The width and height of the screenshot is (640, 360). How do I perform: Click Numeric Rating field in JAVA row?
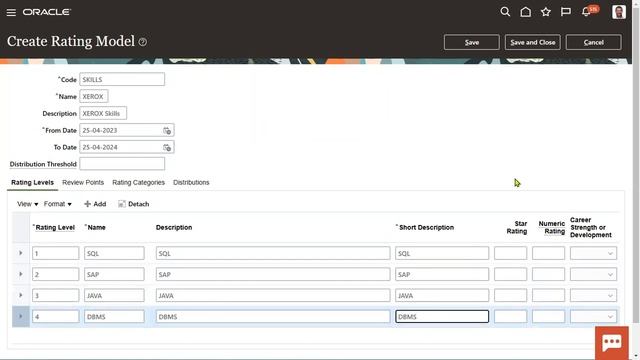(x=548, y=295)
